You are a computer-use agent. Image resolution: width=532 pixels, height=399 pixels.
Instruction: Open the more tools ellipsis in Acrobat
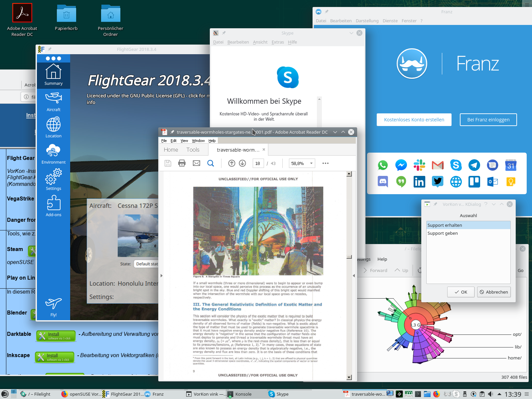[x=326, y=163]
